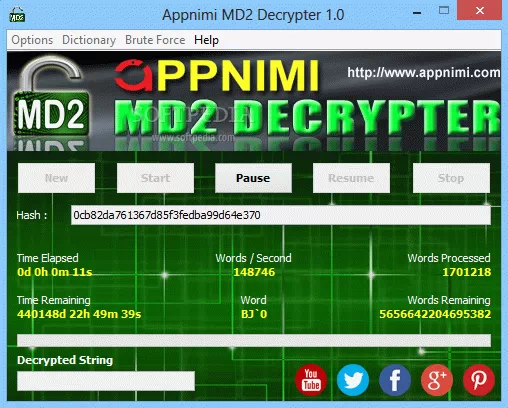The height and width of the screenshot is (408, 508).
Task: Open the Help menu
Action: 206,40
